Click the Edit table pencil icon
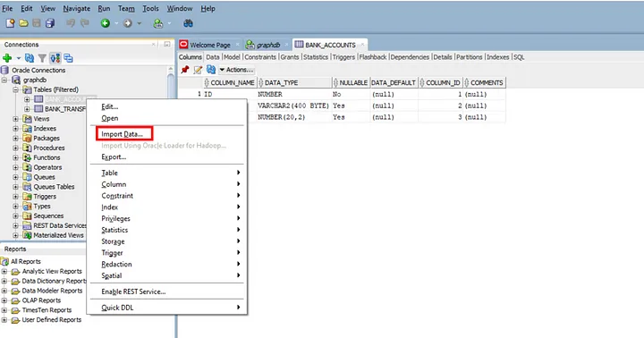The height and width of the screenshot is (338, 644). (x=198, y=70)
